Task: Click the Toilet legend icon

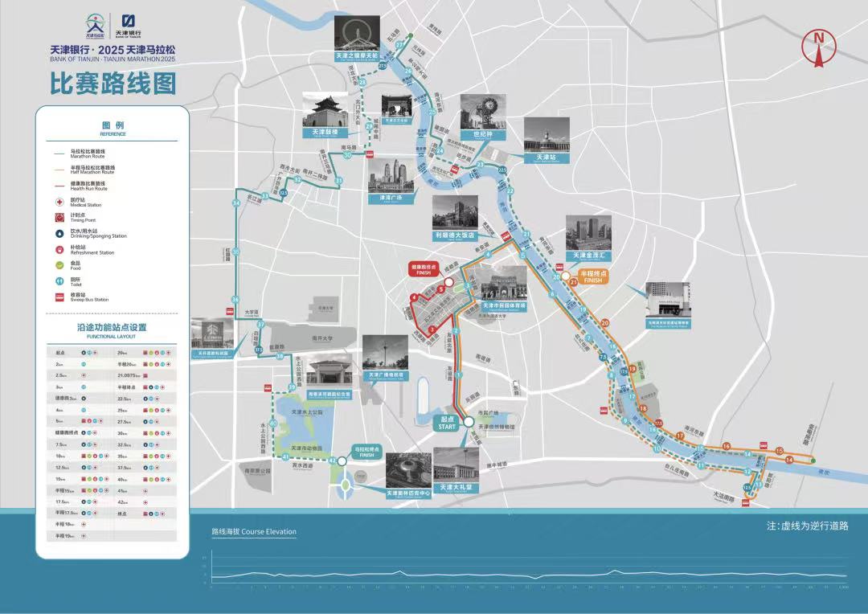Action: (x=59, y=281)
